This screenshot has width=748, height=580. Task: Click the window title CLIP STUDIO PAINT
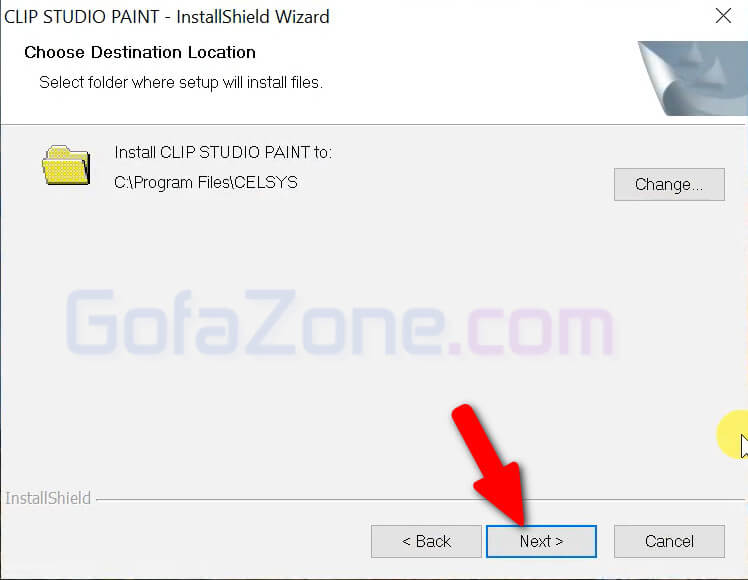click(x=82, y=17)
